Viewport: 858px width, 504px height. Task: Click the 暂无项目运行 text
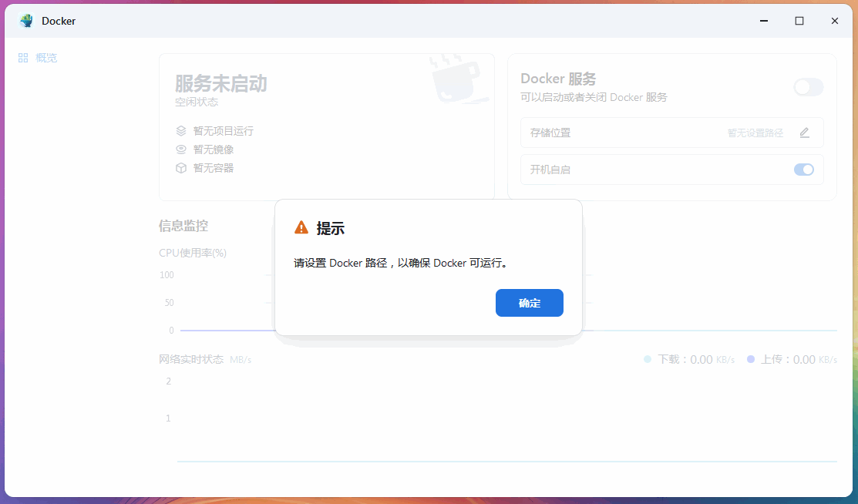pos(224,131)
